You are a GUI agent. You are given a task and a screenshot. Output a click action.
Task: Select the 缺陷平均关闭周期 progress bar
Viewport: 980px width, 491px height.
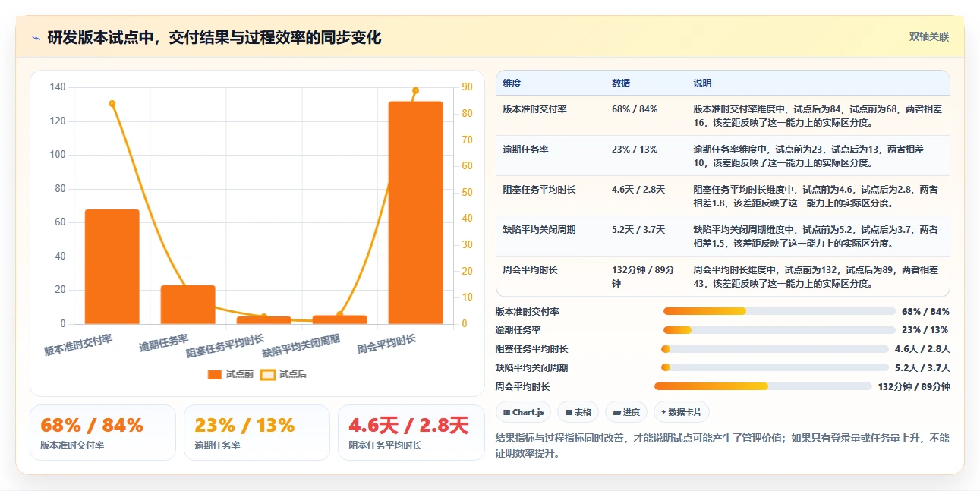coord(774,367)
